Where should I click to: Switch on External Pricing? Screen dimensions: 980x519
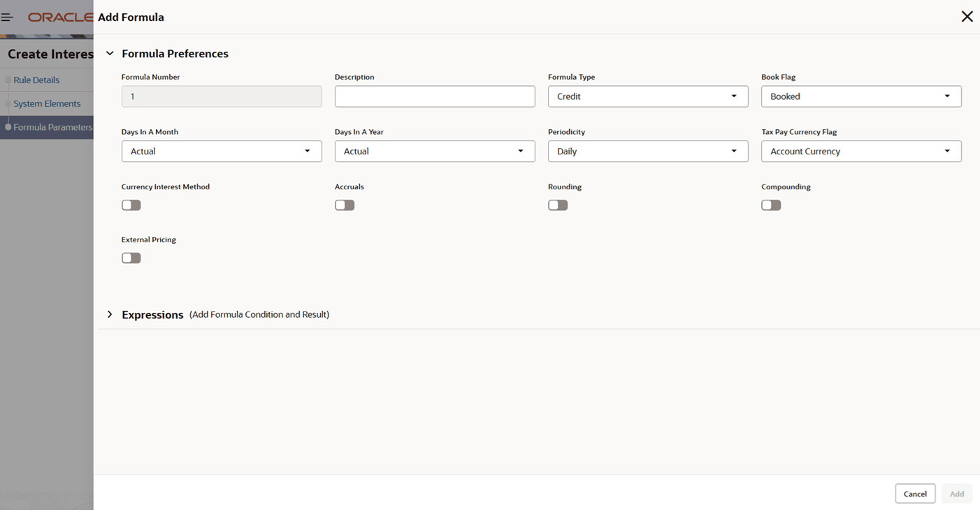(131, 258)
